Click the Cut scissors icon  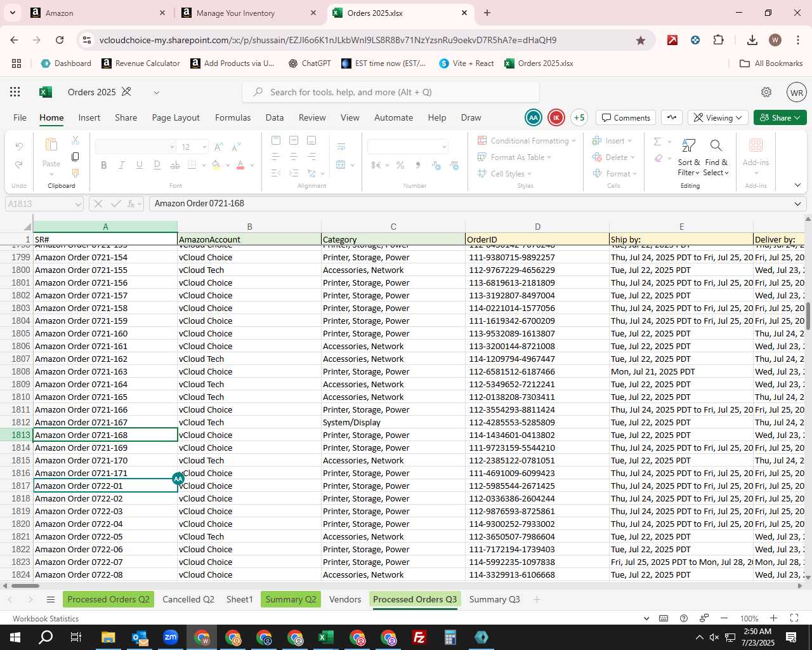75,140
